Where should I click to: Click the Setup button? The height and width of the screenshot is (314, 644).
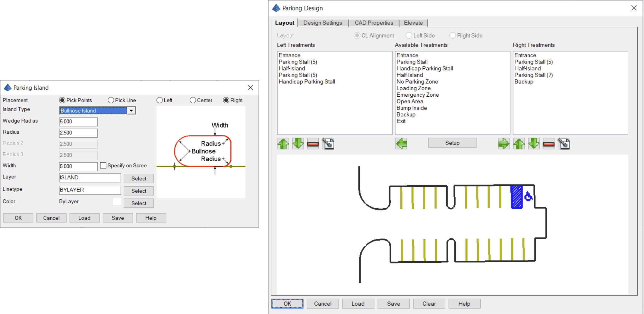pos(452,143)
